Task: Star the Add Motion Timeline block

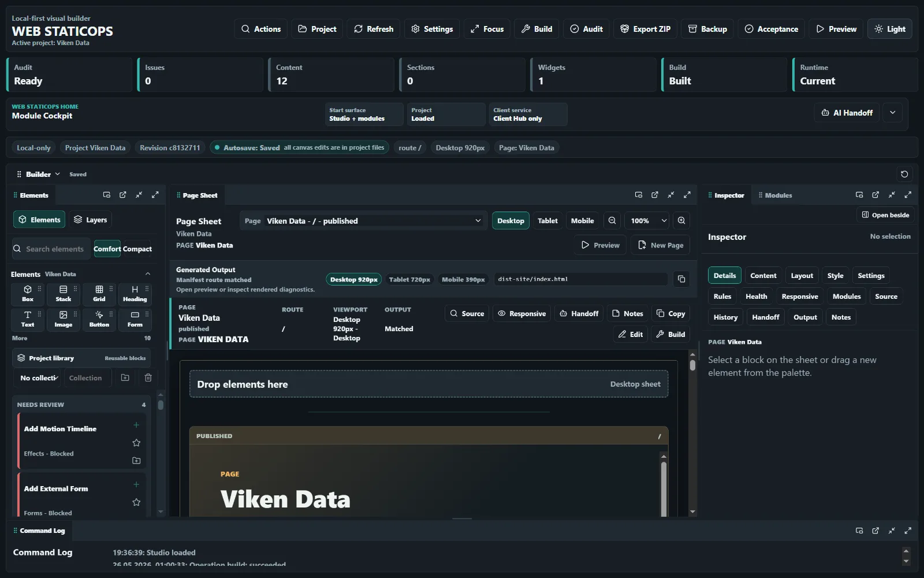Action: point(136,443)
